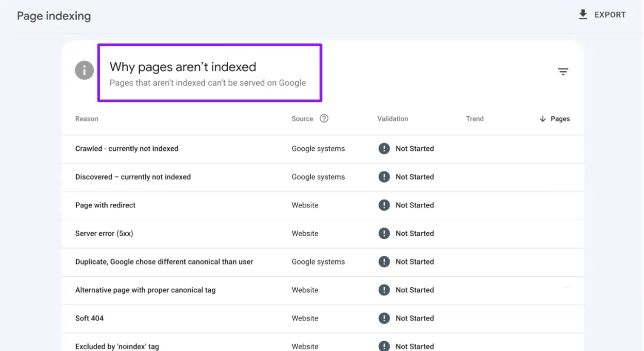Screen dimensions: 644x351
Task: Sort table by Pages column header
Action: click(x=560, y=119)
